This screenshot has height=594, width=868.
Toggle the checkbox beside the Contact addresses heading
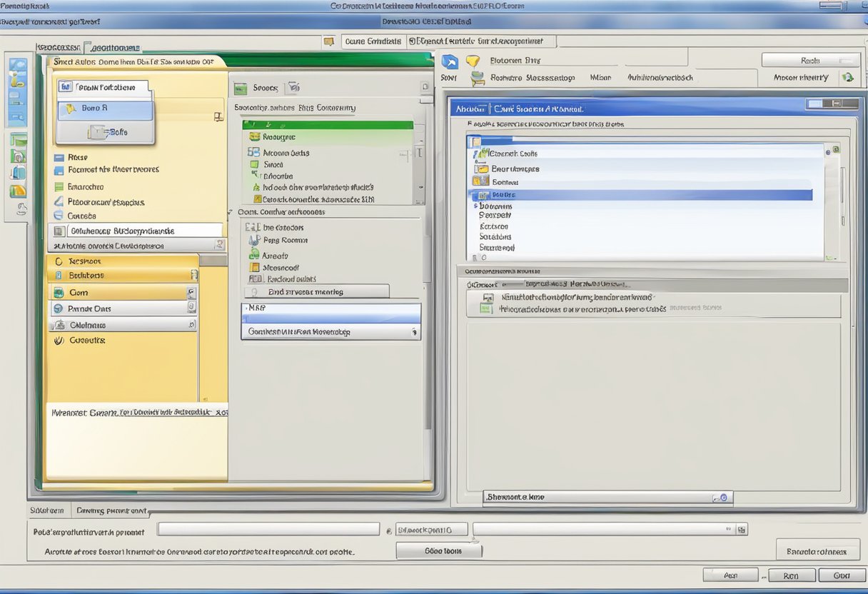231,211
